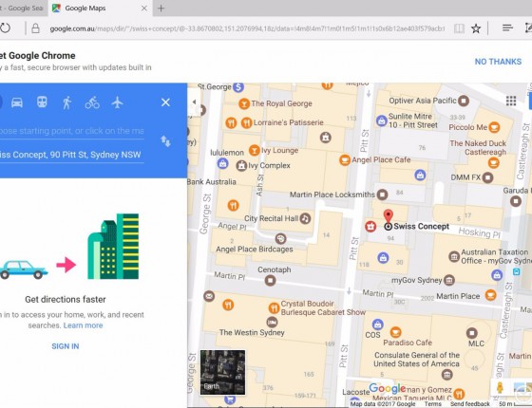The image size is (532, 408).
Task: Refresh the page in browser
Action: coord(5,28)
